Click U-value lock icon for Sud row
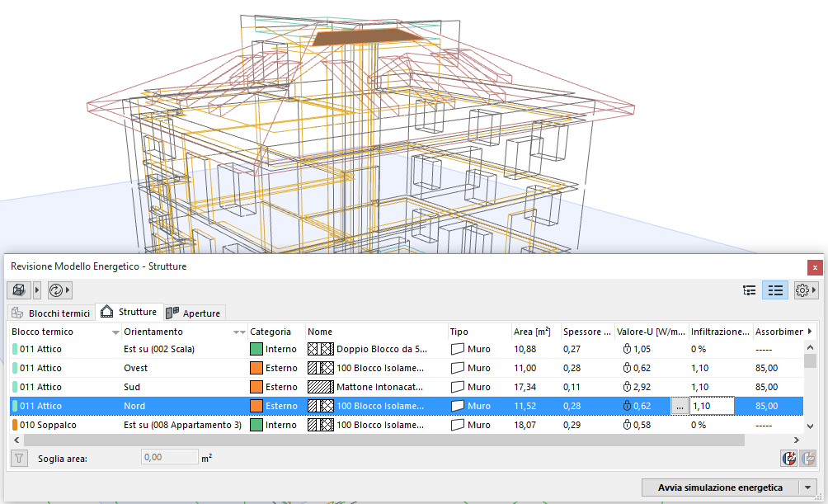Screen dimensions: 828x504 (x=628, y=387)
